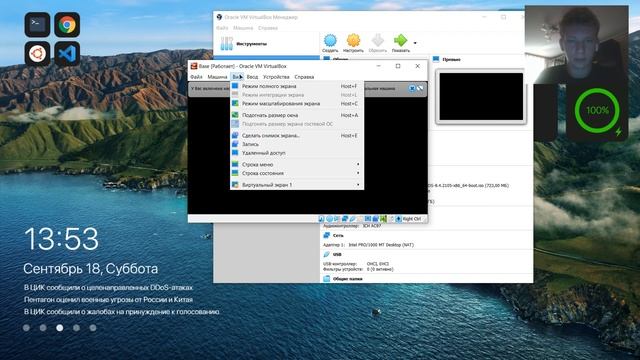Toggle Удалённый доступ menu entry

point(297,153)
